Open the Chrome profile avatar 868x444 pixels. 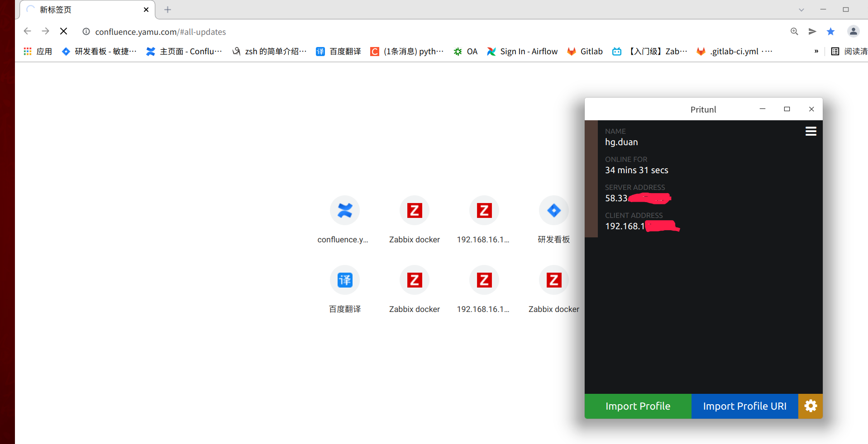(853, 31)
